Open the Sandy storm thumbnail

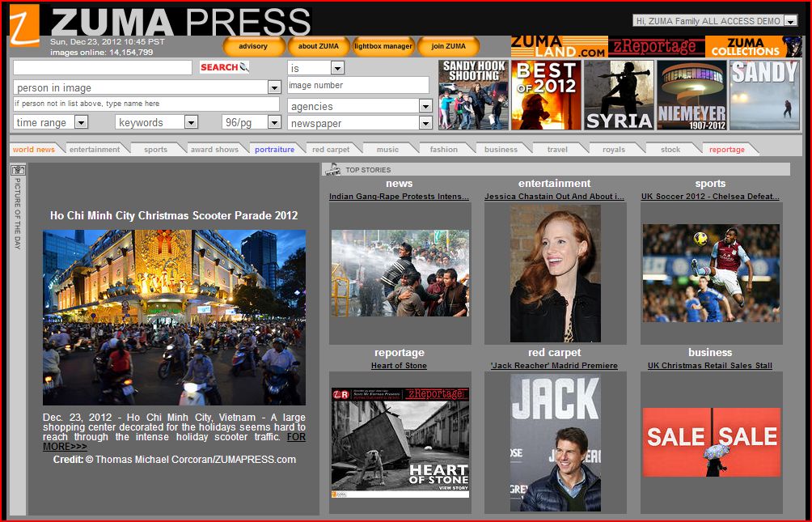[x=765, y=95]
